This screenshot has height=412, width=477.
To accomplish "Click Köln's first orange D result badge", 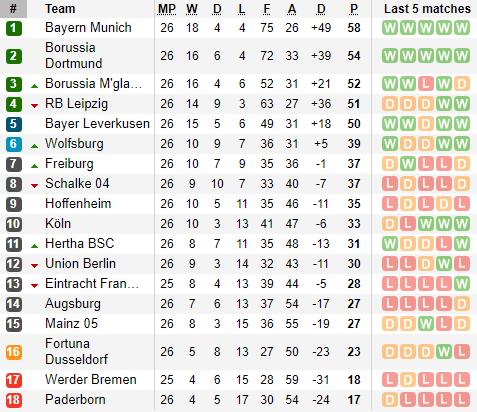I will (390, 224).
